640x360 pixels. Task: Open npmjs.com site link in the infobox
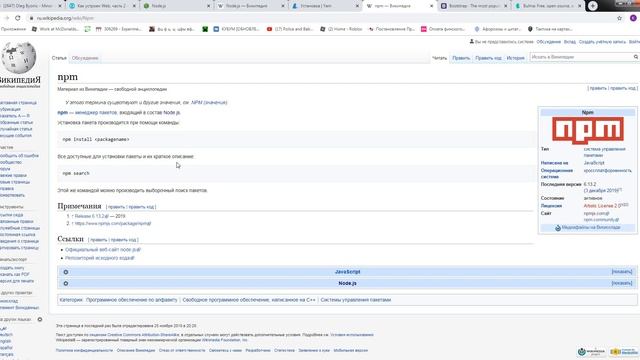pyautogui.click(x=596, y=213)
